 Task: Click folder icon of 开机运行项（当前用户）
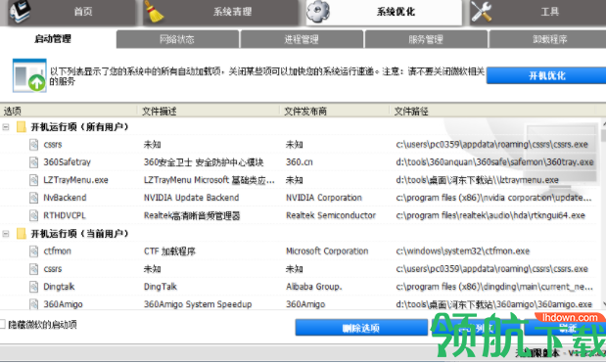coord(22,234)
